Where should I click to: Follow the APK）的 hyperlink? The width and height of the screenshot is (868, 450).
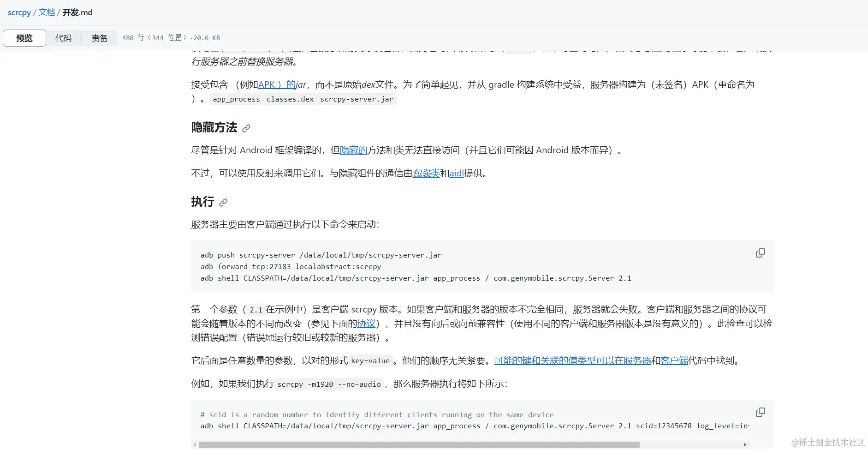tap(277, 84)
